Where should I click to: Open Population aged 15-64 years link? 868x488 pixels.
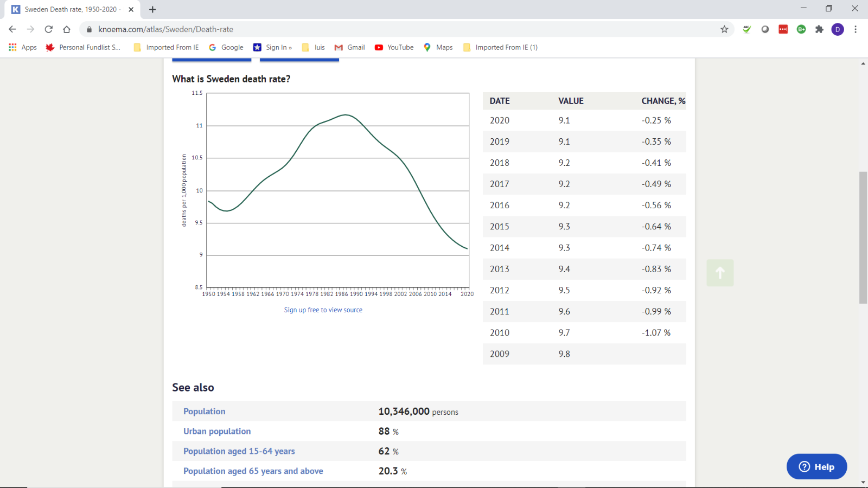(239, 451)
